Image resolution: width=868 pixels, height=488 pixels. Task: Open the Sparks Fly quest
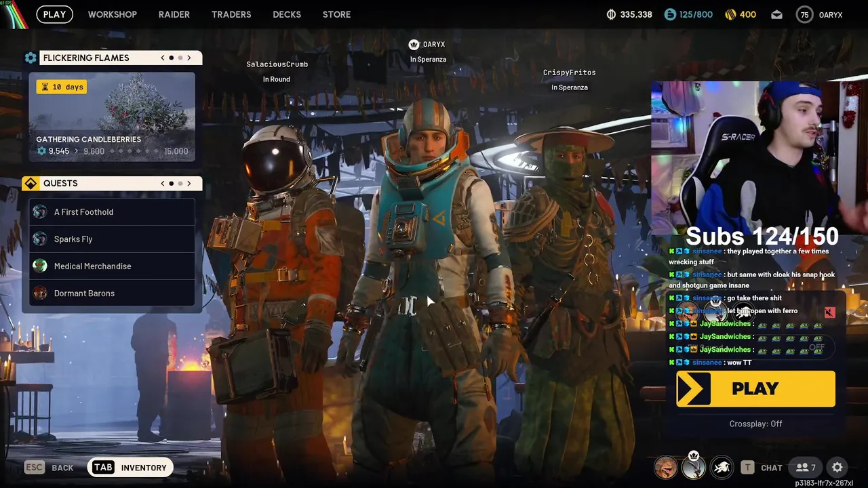point(112,239)
